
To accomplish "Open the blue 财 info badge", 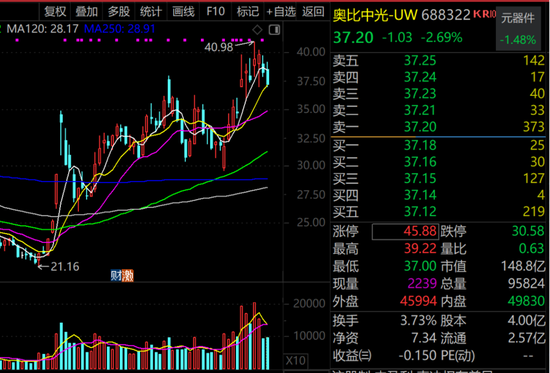I will pyautogui.click(x=116, y=275).
